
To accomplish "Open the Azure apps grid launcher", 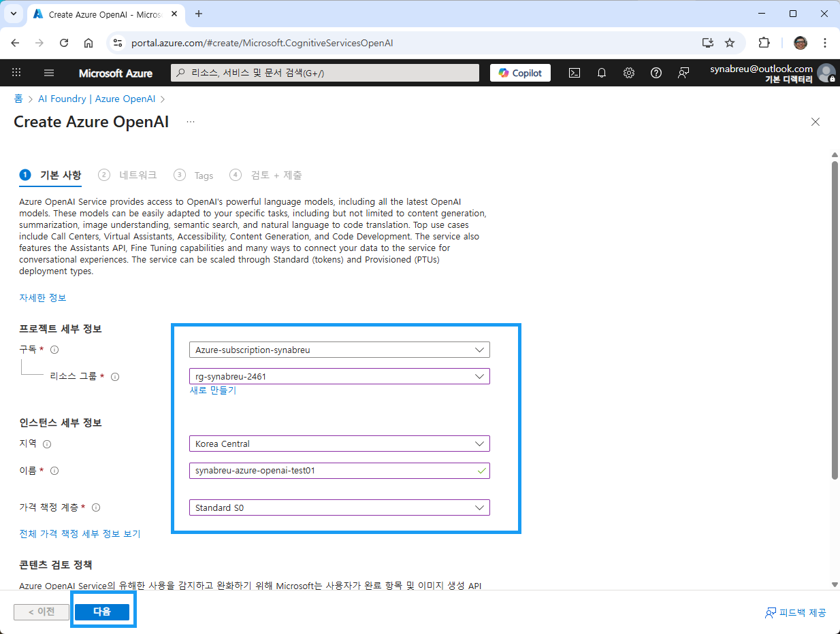I will [17, 73].
